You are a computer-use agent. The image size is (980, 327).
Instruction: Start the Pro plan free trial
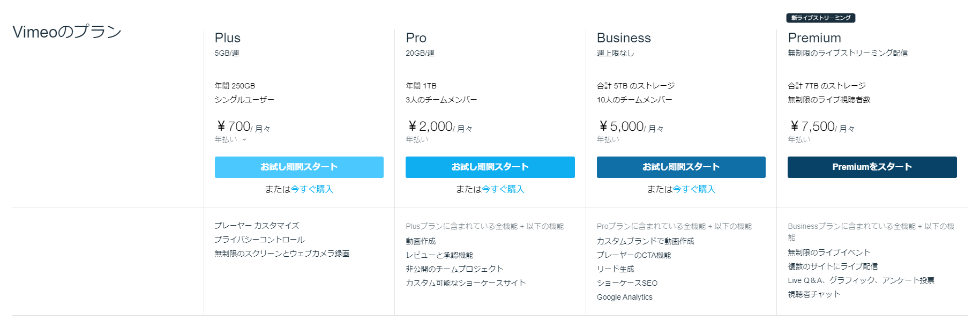tap(490, 167)
